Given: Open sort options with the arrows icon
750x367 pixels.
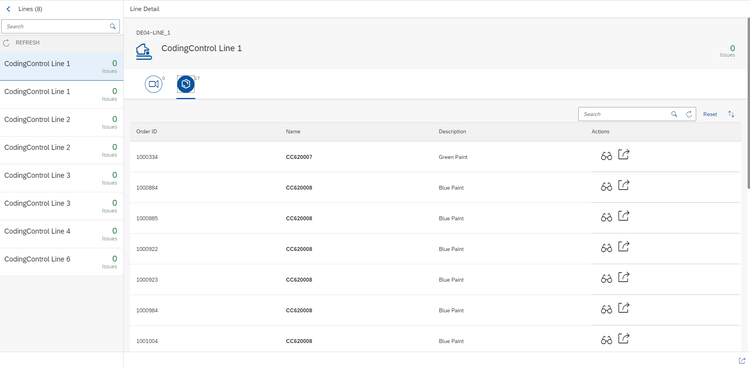Looking at the screenshot, I should click(731, 114).
